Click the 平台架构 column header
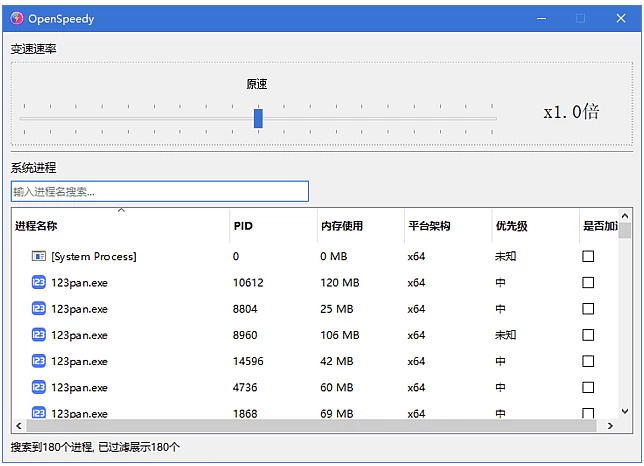 pyautogui.click(x=429, y=226)
